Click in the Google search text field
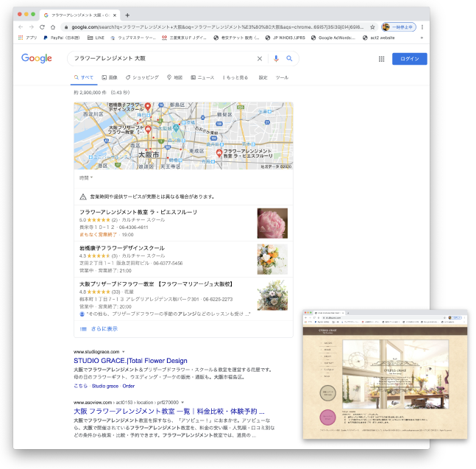 (162, 59)
